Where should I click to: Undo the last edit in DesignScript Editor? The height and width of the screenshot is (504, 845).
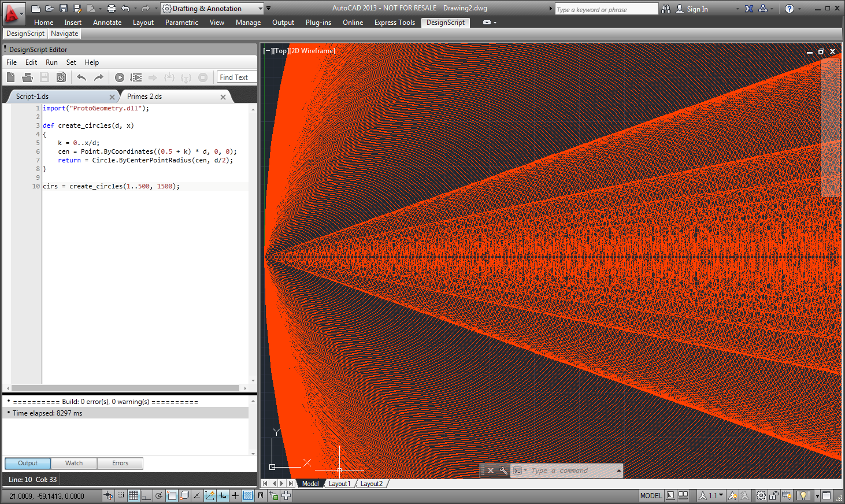pos(81,77)
